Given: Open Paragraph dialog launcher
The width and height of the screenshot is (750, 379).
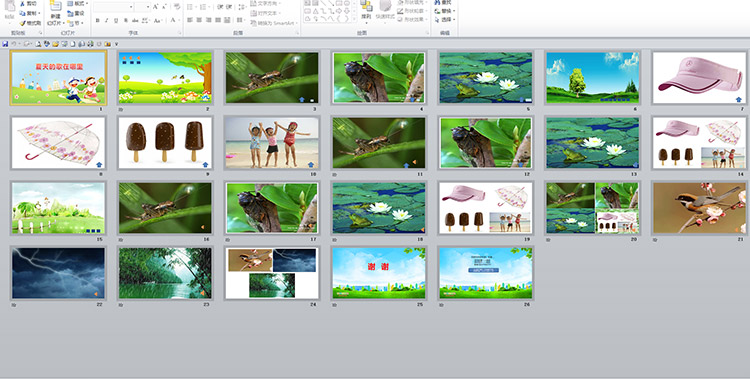Looking at the screenshot, I should click(x=298, y=33).
